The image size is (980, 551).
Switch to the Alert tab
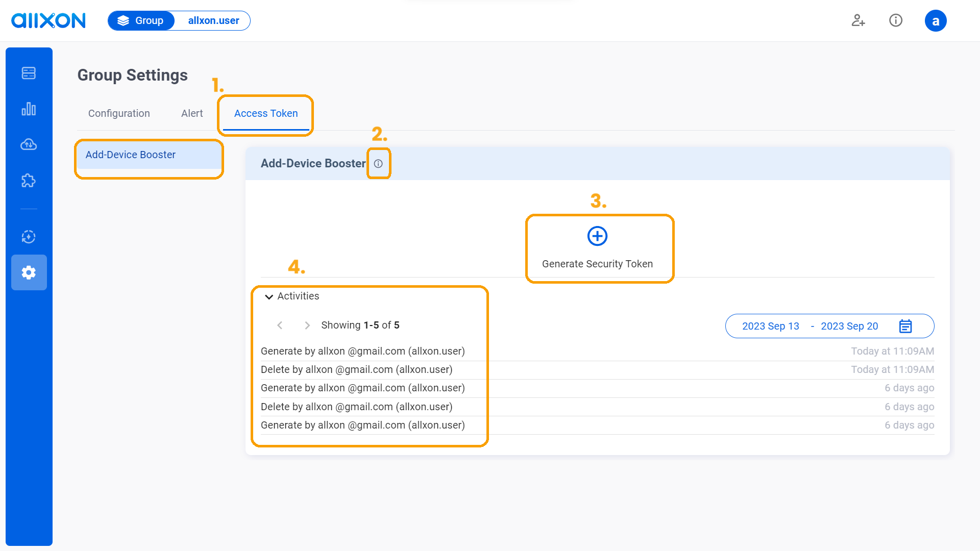coord(192,113)
